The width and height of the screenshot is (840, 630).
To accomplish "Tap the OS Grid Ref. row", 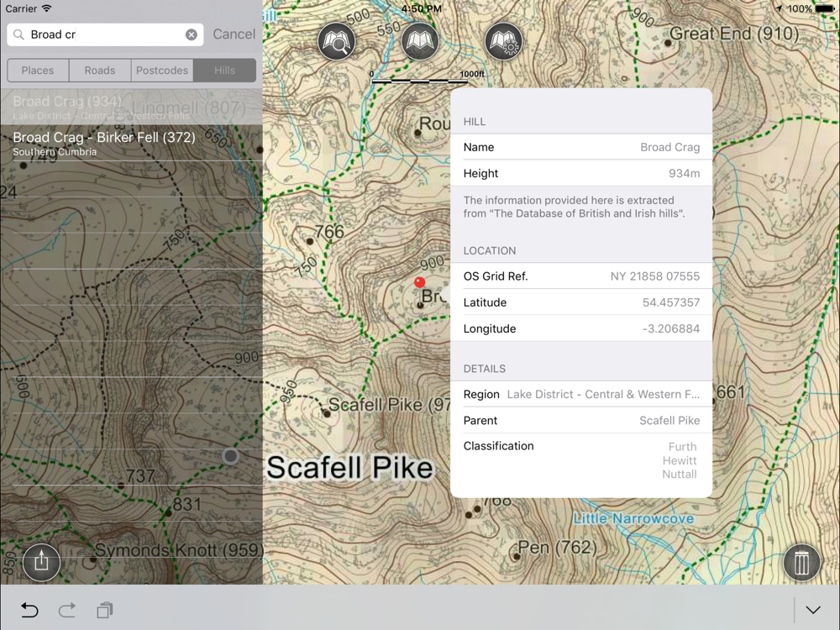I will [x=581, y=276].
